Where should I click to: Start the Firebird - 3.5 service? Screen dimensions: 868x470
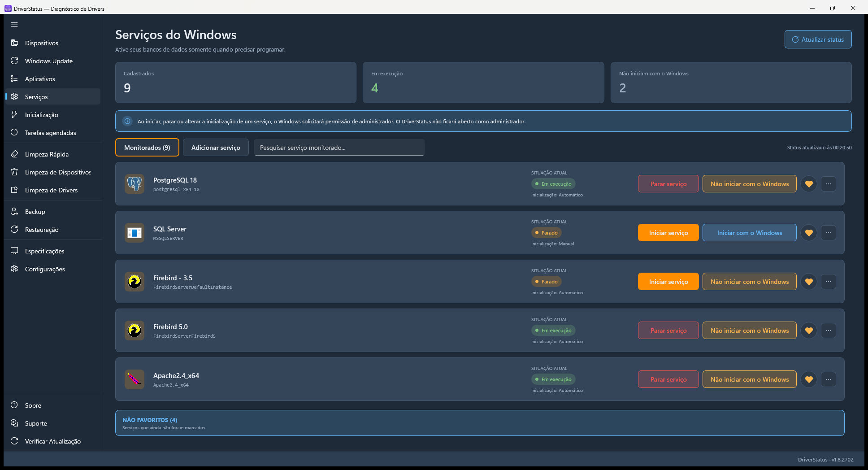668,282
